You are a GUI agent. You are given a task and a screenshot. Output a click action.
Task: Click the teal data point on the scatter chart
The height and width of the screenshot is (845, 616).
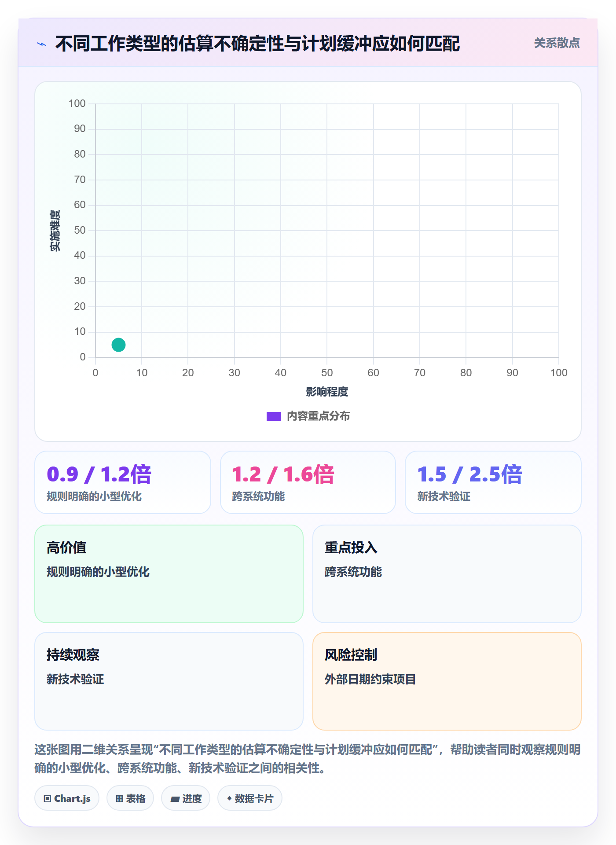point(118,345)
